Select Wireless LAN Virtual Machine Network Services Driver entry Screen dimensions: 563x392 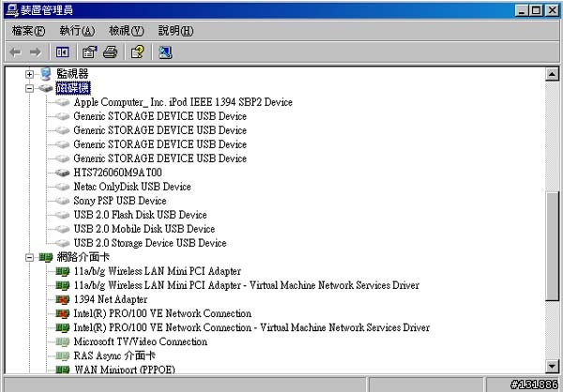[x=246, y=285]
